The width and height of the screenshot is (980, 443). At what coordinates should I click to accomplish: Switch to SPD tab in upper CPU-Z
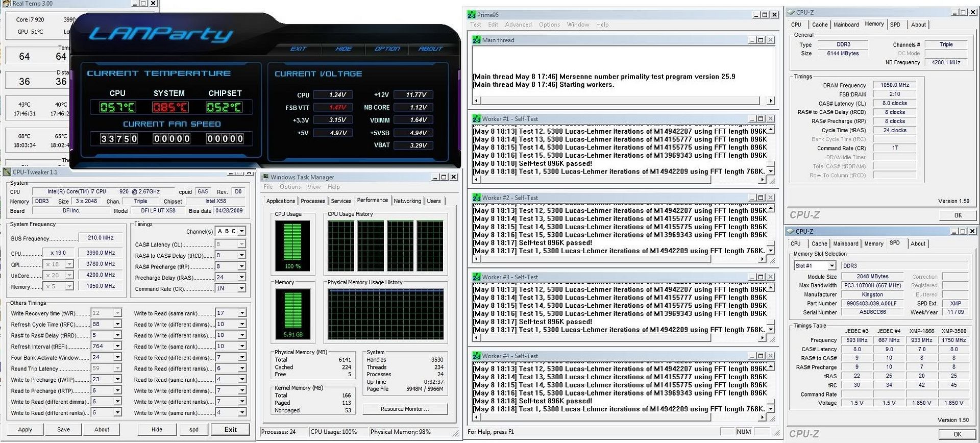click(x=895, y=24)
